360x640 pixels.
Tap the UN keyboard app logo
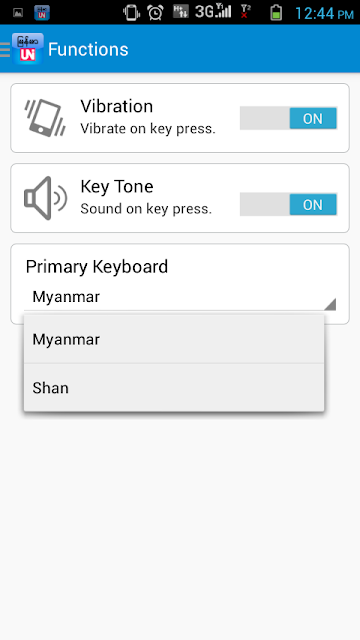pos(28,49)
